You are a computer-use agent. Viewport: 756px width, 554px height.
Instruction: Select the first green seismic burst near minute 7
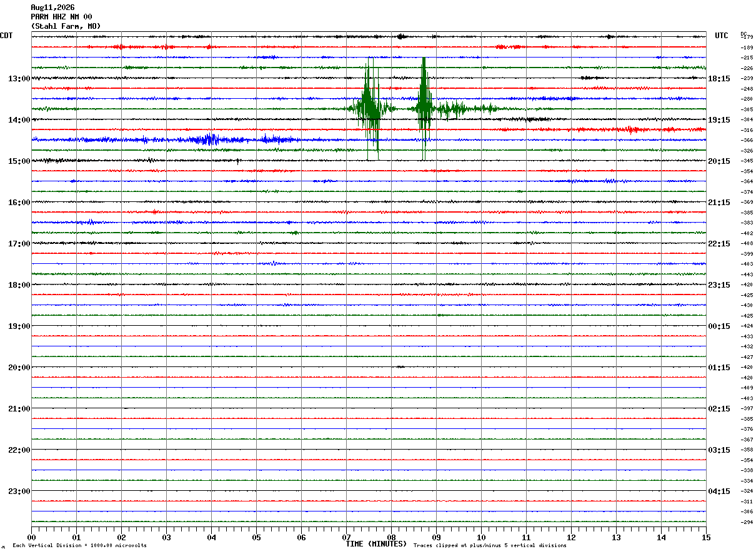point(370,108)
